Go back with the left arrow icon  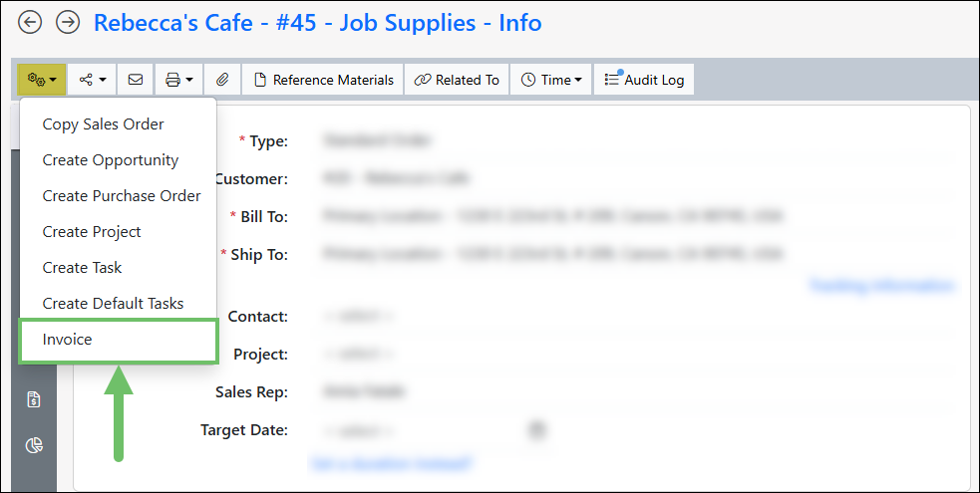(29, 23)
